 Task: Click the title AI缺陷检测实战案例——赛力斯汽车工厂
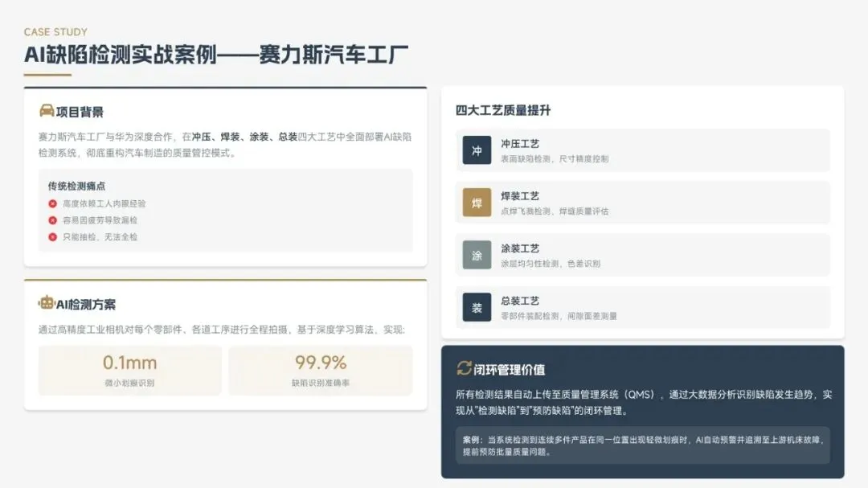click(216, 55)
